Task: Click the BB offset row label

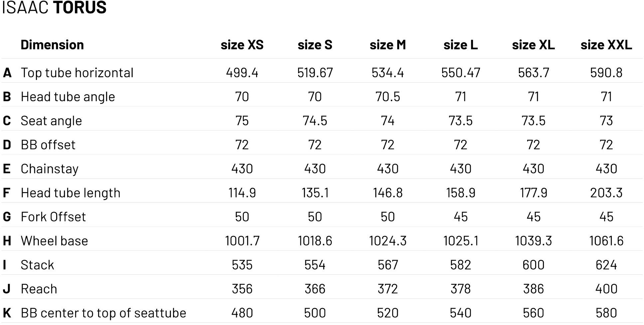Action: (x=48, y=145)
